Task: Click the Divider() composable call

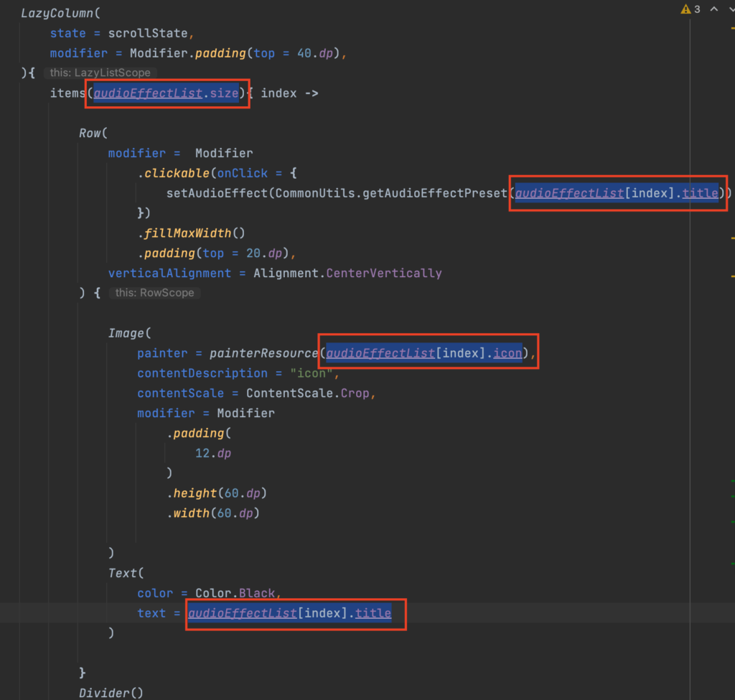Action: [111, 693]
